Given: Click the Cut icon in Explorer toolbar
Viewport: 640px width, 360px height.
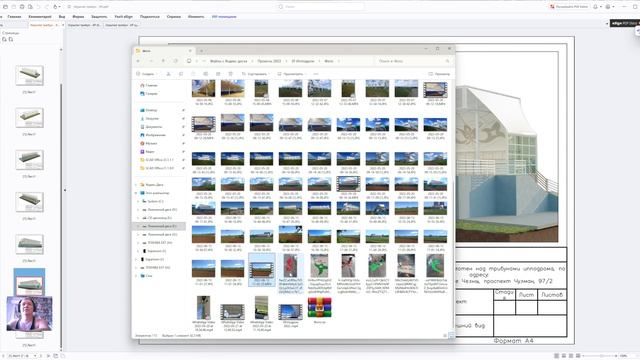Looking at the screenshot, I should (169, 74).
